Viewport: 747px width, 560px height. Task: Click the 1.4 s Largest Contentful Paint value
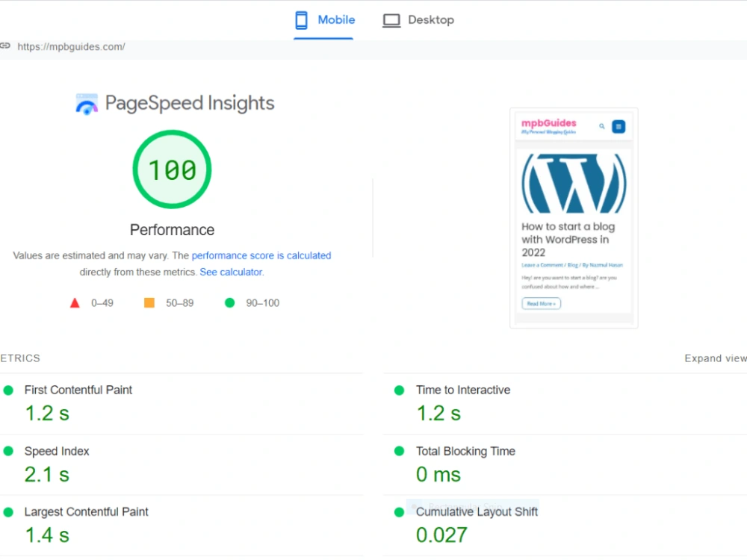tap(47, 535)
